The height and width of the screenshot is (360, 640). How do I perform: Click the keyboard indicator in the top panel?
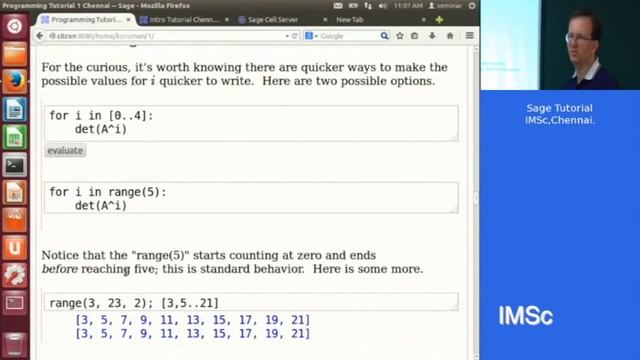point(338,6)
